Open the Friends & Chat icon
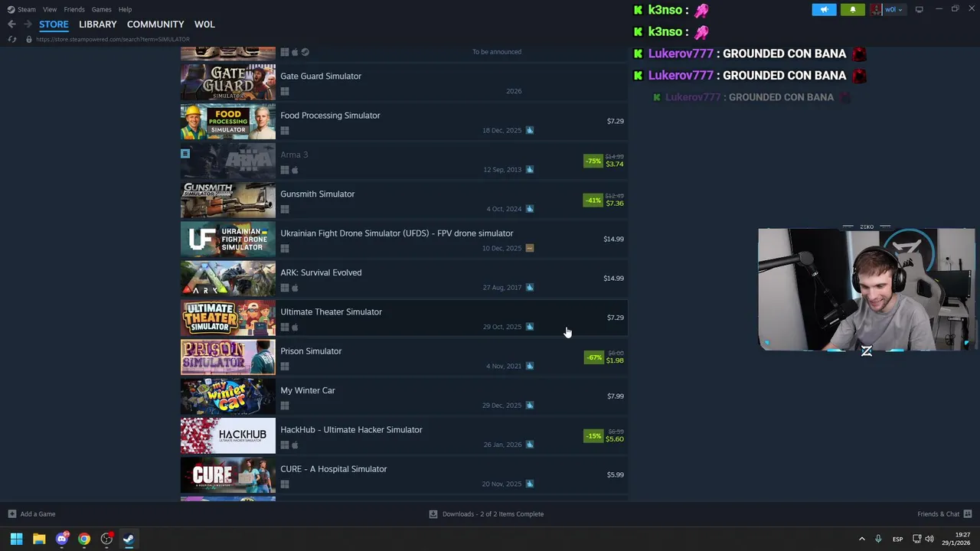The image size is (980, 551). pos(968,514)
